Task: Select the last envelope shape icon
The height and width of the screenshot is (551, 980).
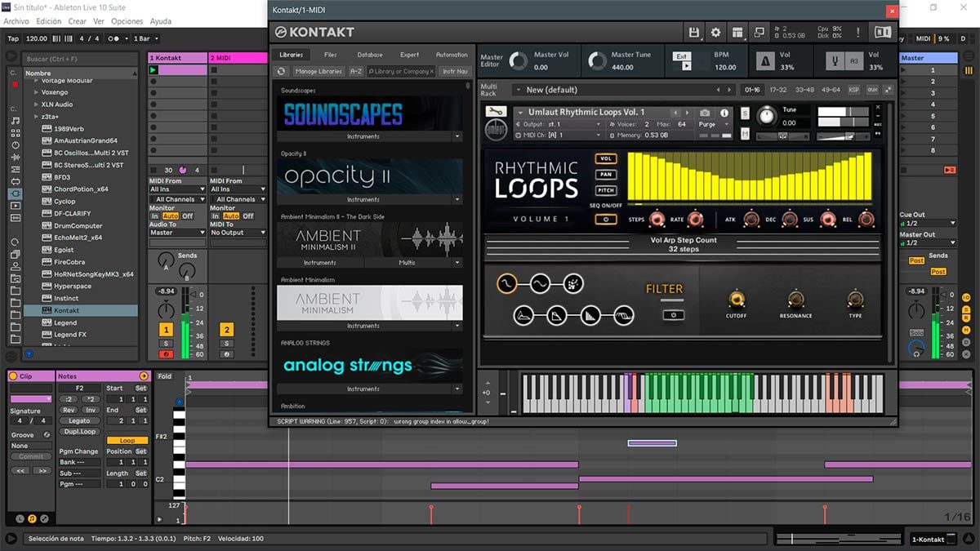Action: [623, 315]
